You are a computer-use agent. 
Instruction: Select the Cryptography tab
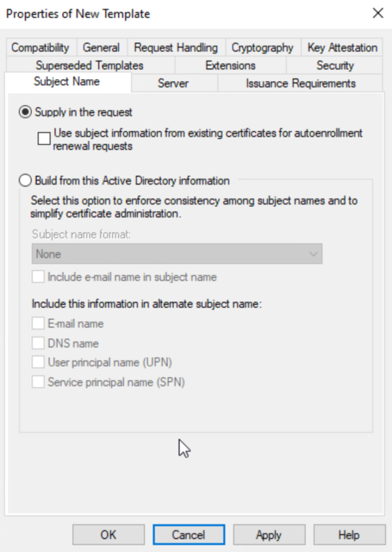(x=263, y=47)
